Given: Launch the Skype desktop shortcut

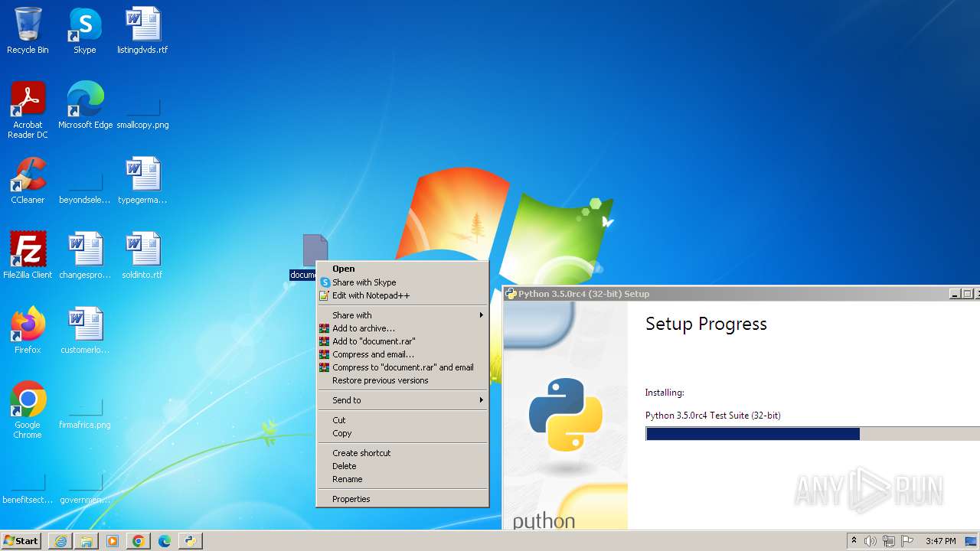Looking at the screenshot, I should pyautogui.click(x=85, y=31).
